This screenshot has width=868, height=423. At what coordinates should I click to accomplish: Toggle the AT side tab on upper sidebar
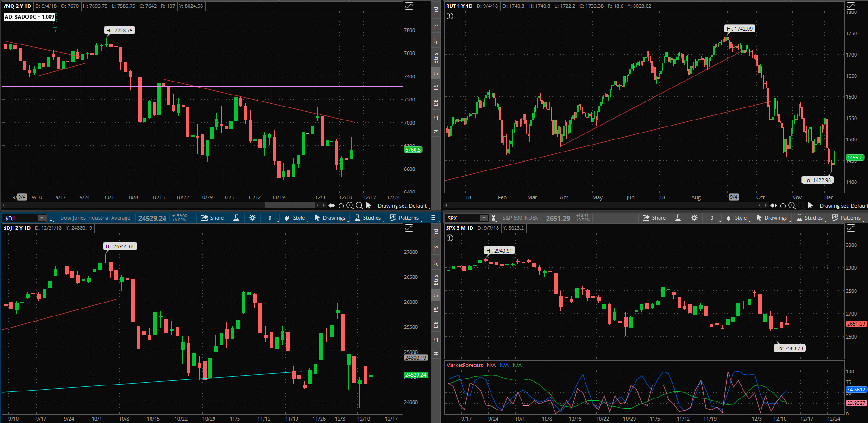click(x=436, y=41)
